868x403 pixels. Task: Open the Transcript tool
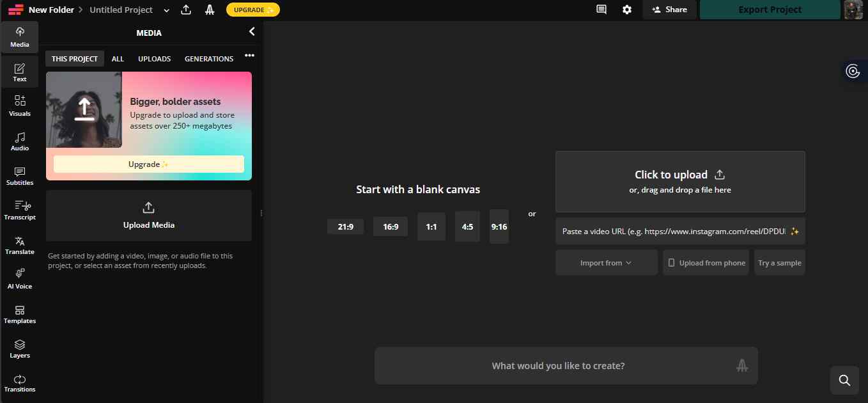coord(20,210)
